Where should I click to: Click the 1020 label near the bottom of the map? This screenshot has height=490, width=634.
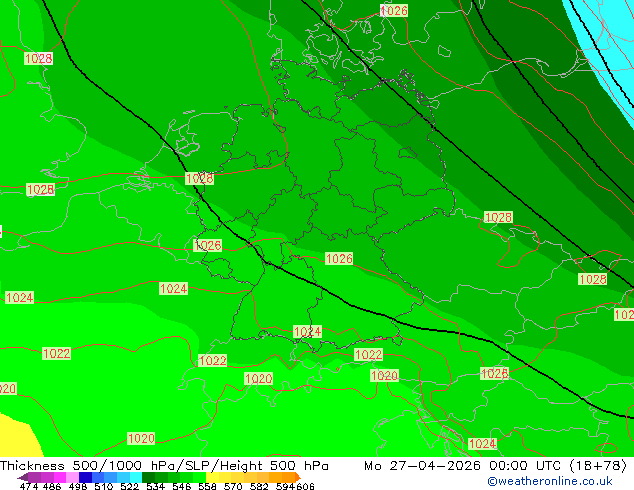(x=141, y=439)
